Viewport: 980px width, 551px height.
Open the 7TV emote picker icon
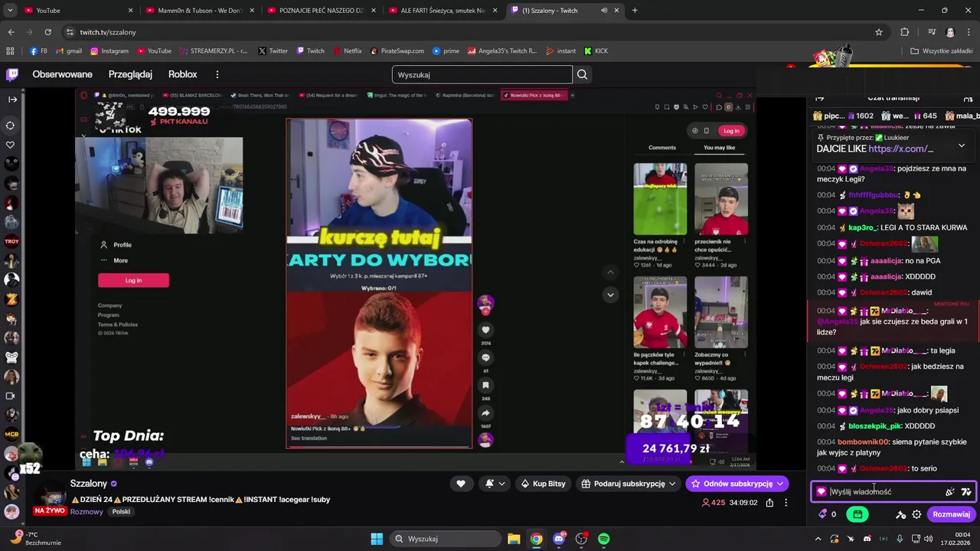(x=965, y=492)
